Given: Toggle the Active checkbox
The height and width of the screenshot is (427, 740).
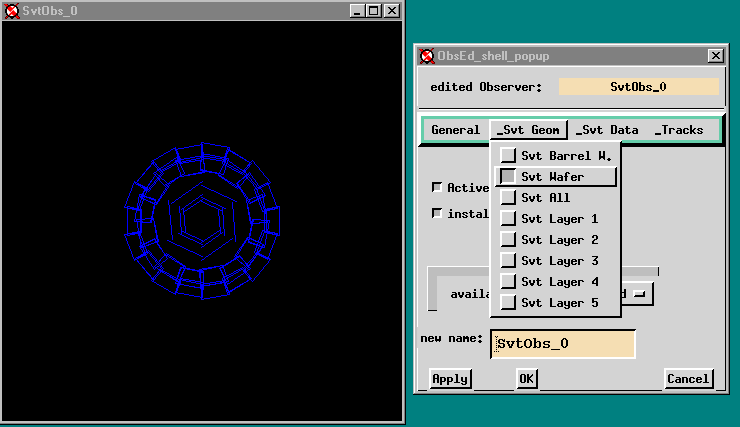Looking at the screenshot, I should [437, 187].
